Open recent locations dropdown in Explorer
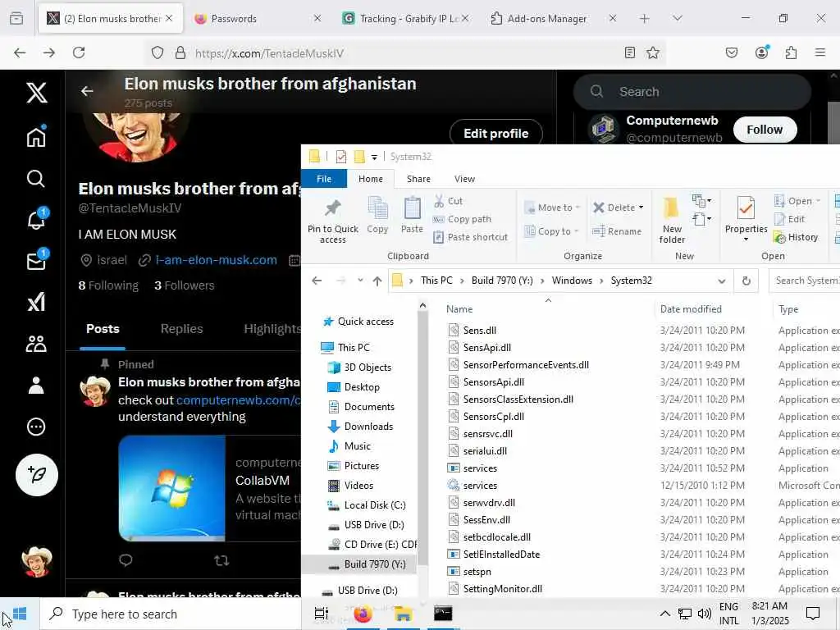840x630 pixels. pos(360,281)
